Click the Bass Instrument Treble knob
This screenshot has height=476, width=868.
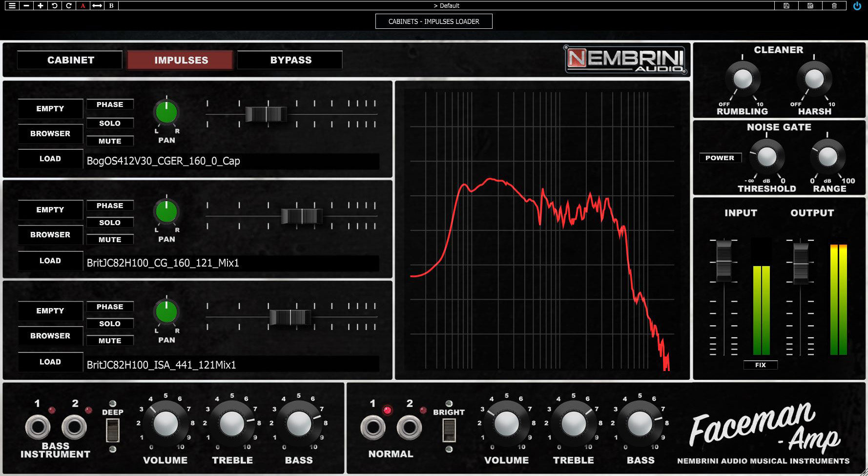232,424
